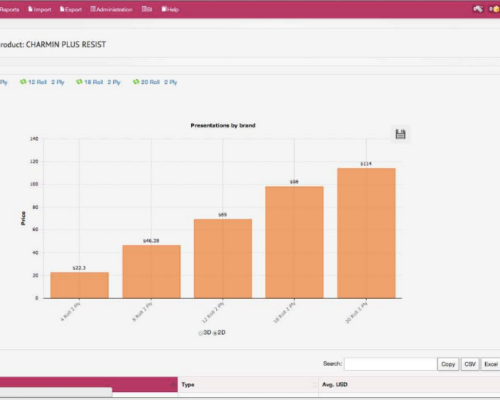Click the CSV export button
The width and height of the screenshot is (500, 400).
coord(470,364)
